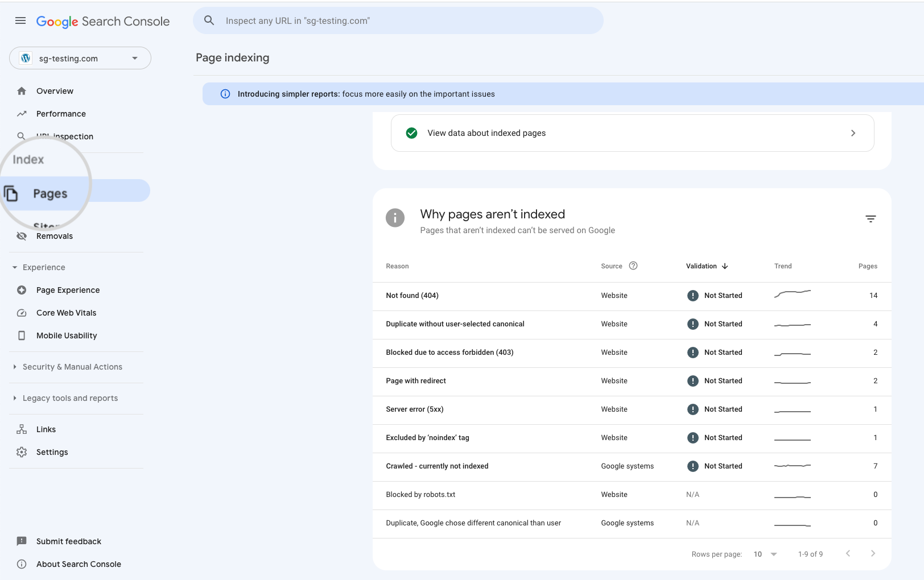Open the sg-testing.com property dropdown

[x=80, y=58]
